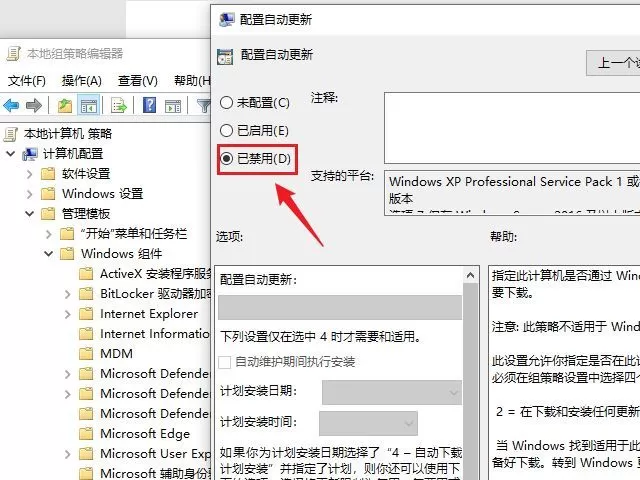The height and width of the screenshot is (480, 640).
Task: Click the Forward arrow toolbar icon
Action: click(34, 106)
